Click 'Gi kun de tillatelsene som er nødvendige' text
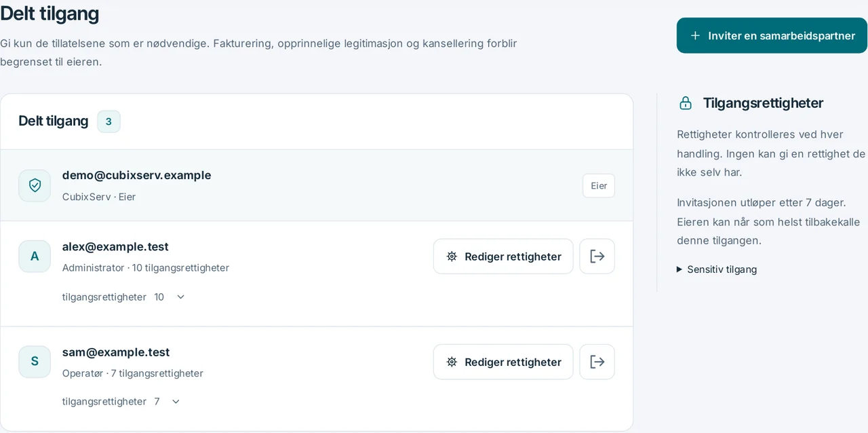 [x=105, y=43]
